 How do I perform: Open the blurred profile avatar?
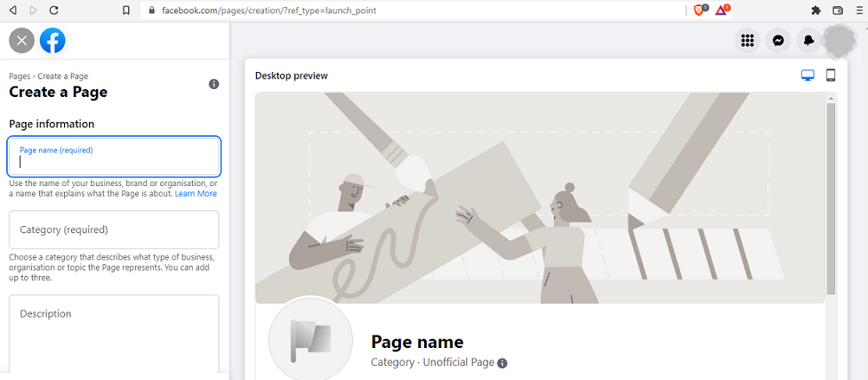840,40
